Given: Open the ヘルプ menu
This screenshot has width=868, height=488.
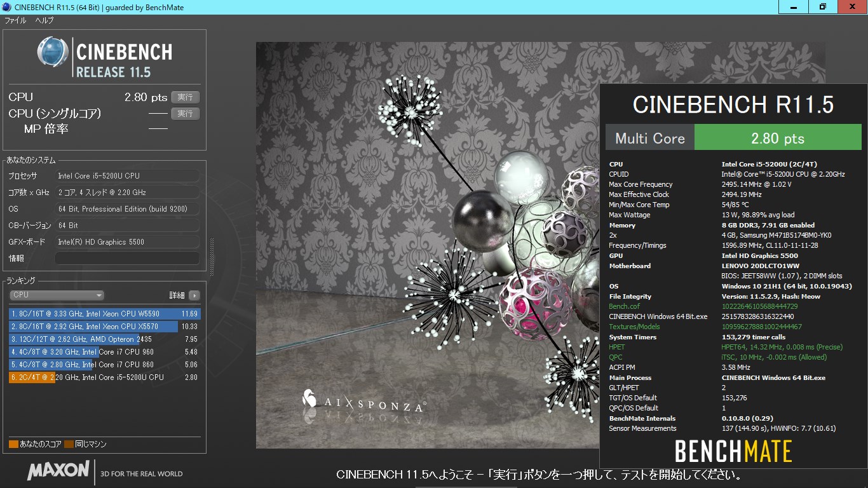Looking at the screenshot, I should (44, 20).
